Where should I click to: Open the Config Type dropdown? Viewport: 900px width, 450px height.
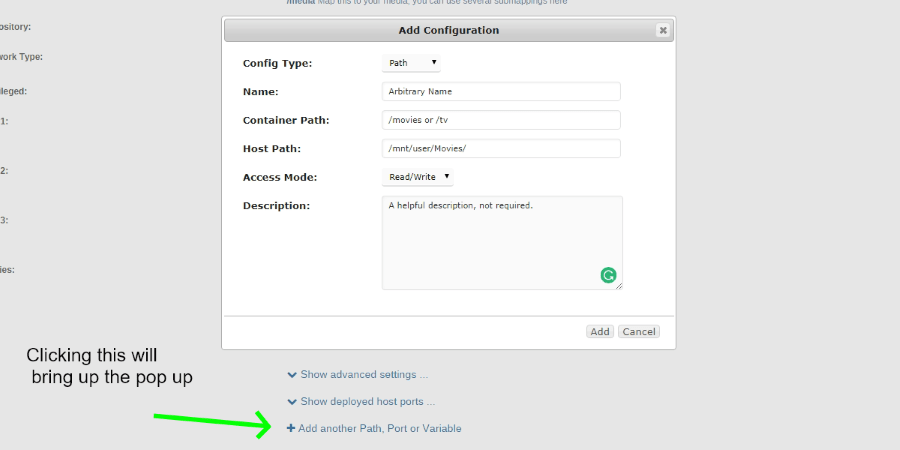point(411,63)
